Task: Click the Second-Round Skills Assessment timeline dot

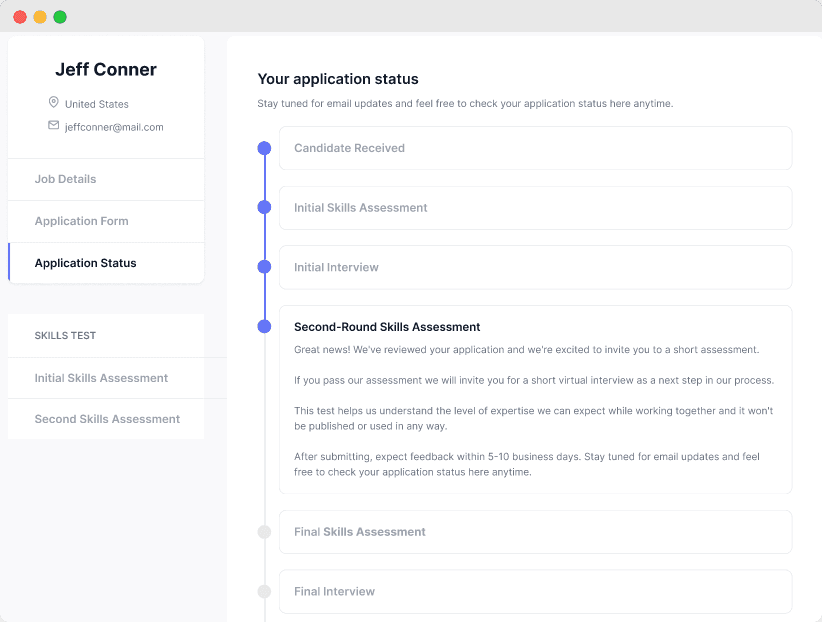Action: coord(264,327)
